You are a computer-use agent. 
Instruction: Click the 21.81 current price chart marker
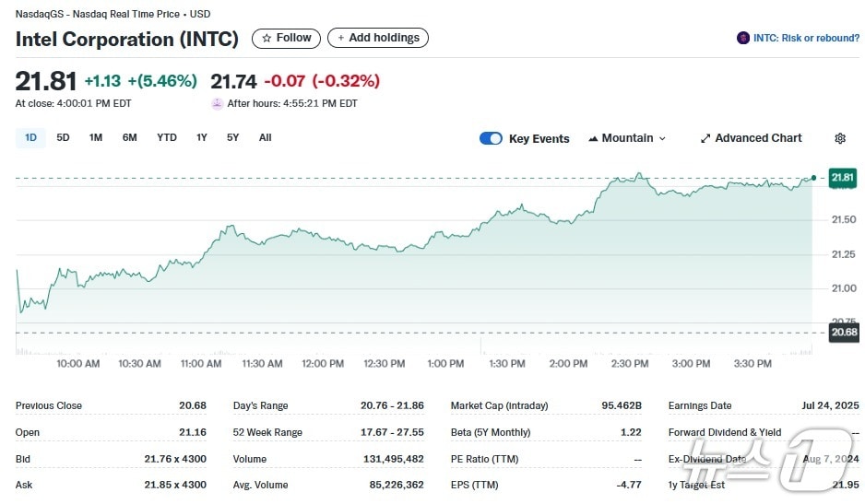pyautogui.click(x=843, y=177)
